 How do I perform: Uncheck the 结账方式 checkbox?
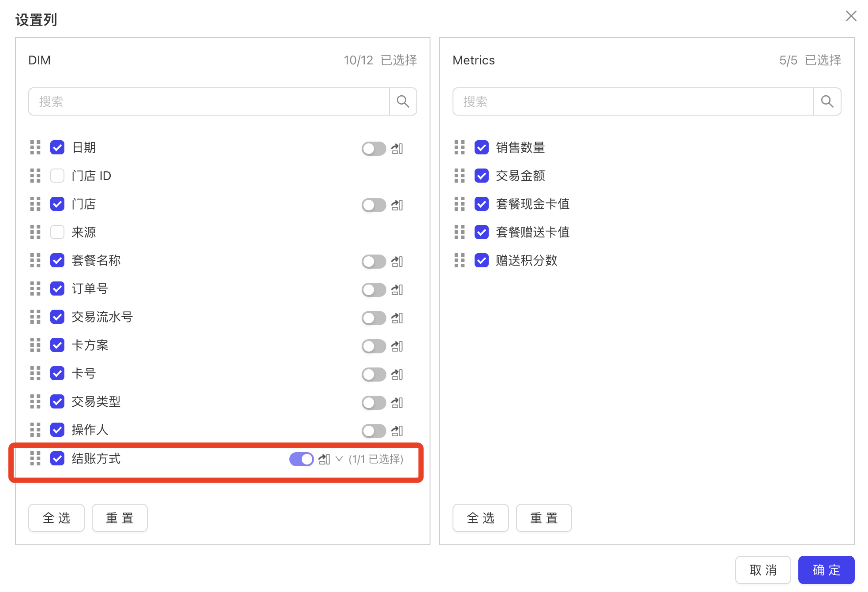57,458
